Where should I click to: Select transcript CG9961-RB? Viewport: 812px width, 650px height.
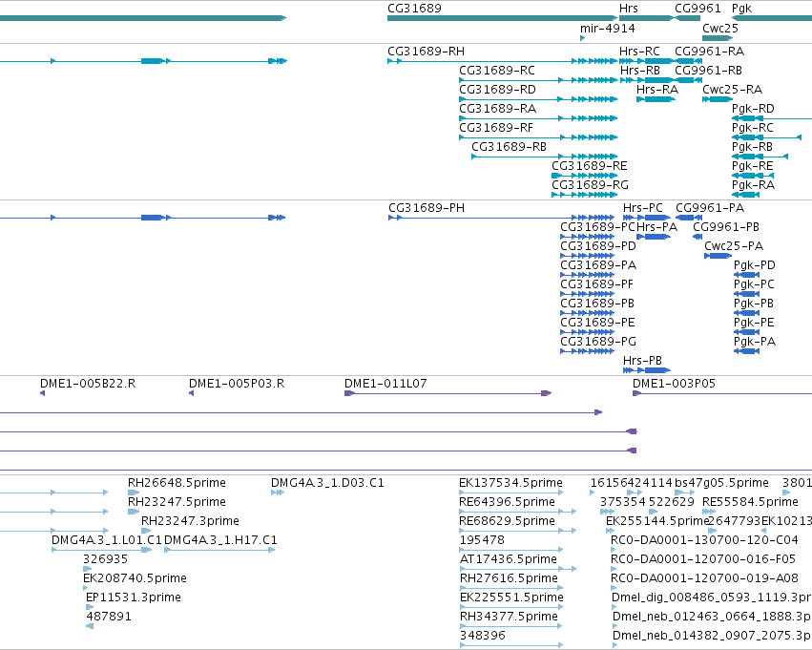(x=688, y=80)
